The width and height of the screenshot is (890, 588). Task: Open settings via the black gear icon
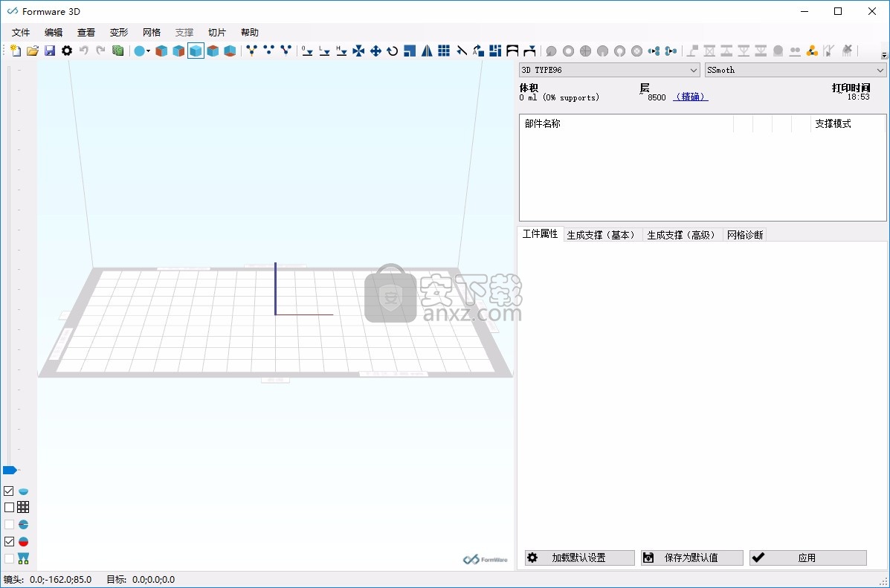[67, 51]
